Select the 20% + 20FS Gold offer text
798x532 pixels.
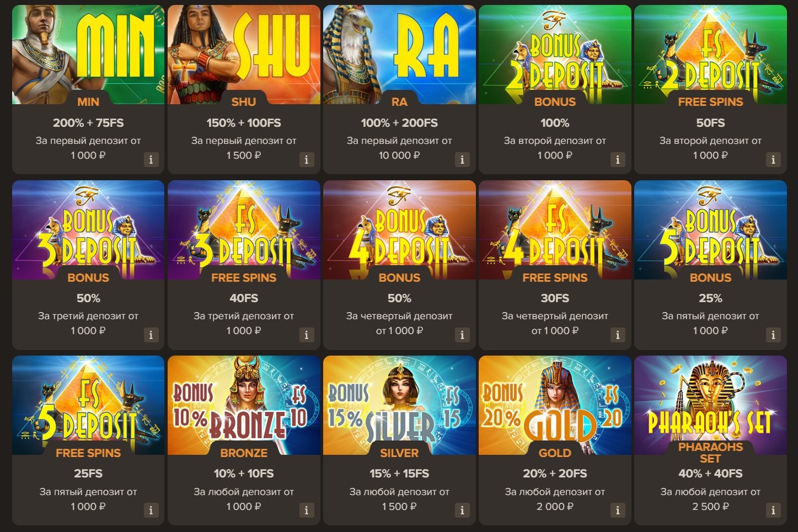coord(555,474)
